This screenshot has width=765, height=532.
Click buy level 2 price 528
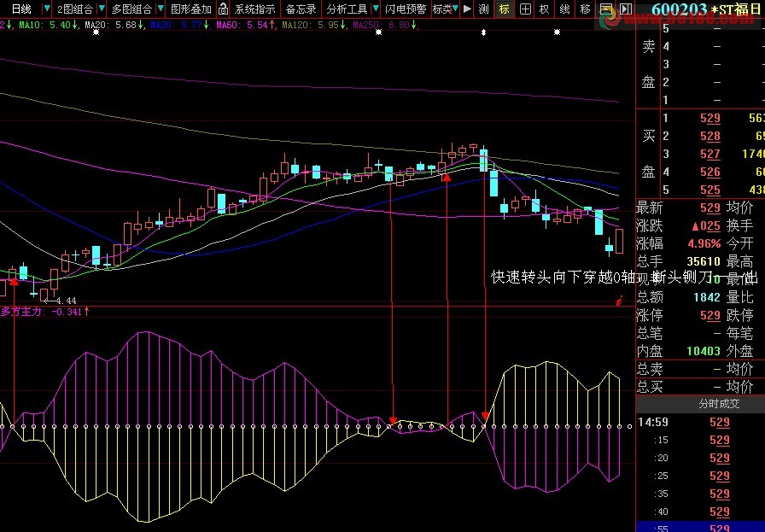tap(710, 136)
